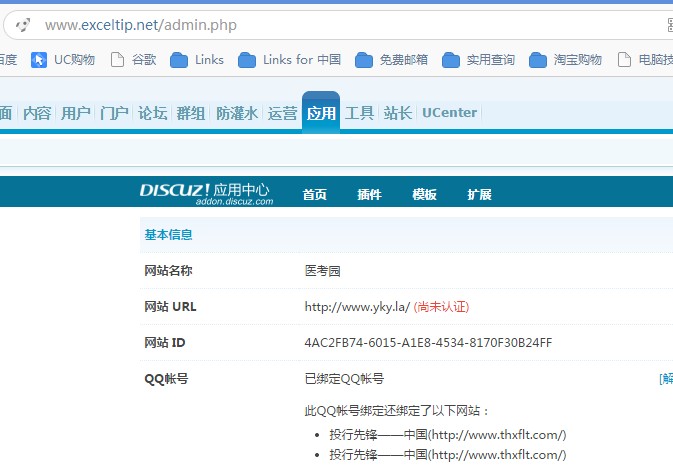
Task: Open the Links bookmark folder icon
Action: coord(179,60)
